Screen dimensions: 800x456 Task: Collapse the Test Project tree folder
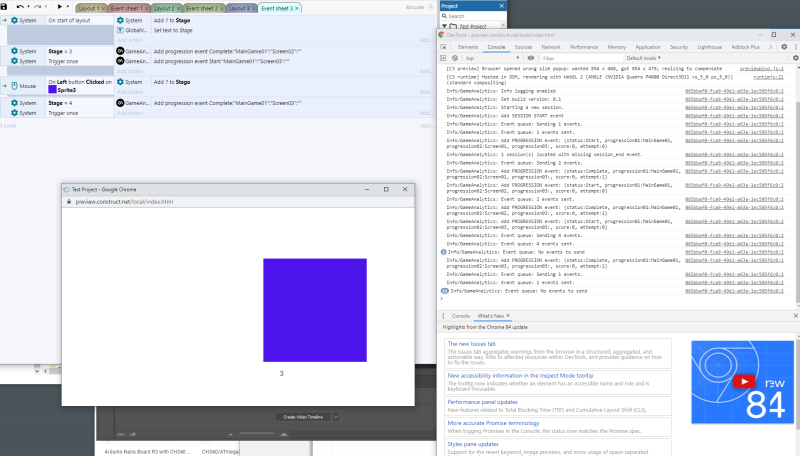444,26
